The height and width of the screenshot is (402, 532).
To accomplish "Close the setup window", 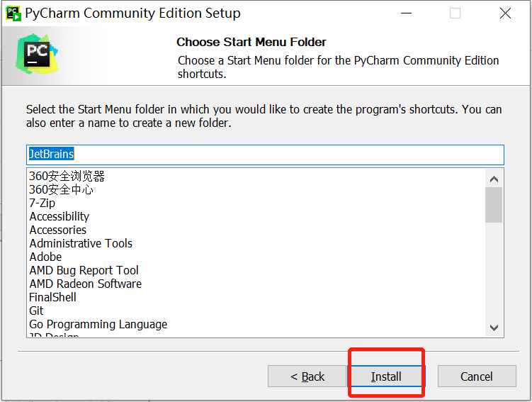I will coord(505,13).
